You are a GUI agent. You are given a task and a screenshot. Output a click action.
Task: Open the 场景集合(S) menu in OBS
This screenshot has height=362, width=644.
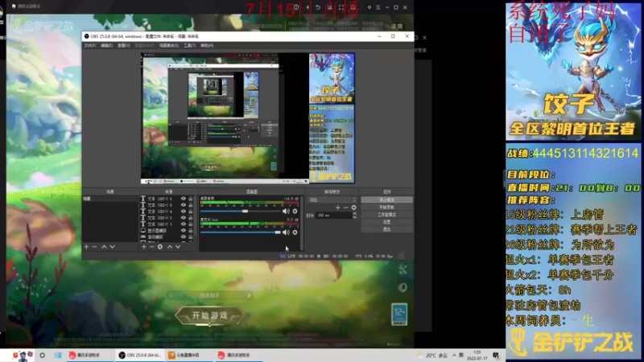(x=169, y=46)
